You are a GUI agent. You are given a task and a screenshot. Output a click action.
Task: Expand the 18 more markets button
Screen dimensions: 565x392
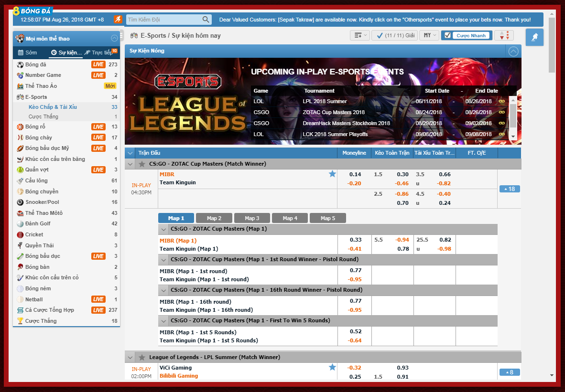tap(509, 189)
